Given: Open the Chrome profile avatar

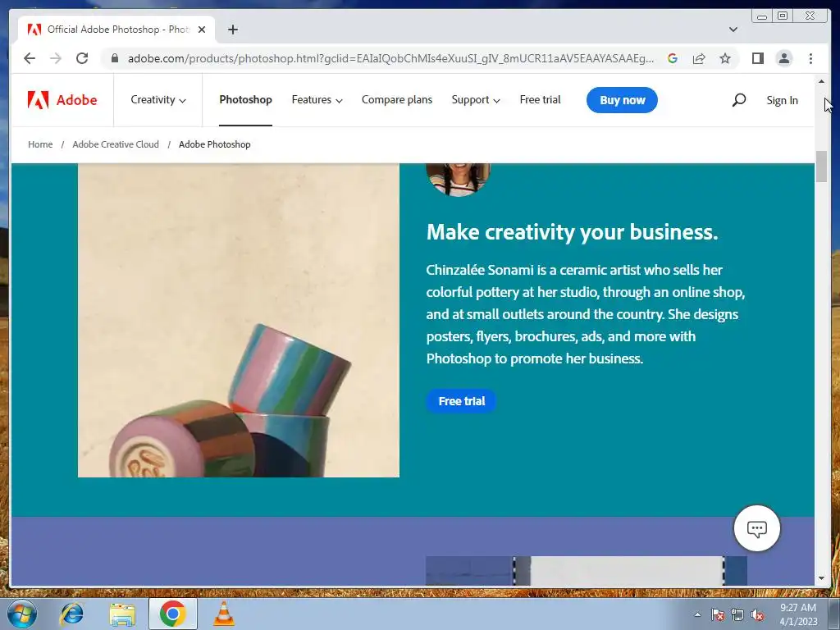Looking at the screenshot, I should point(783,58).
